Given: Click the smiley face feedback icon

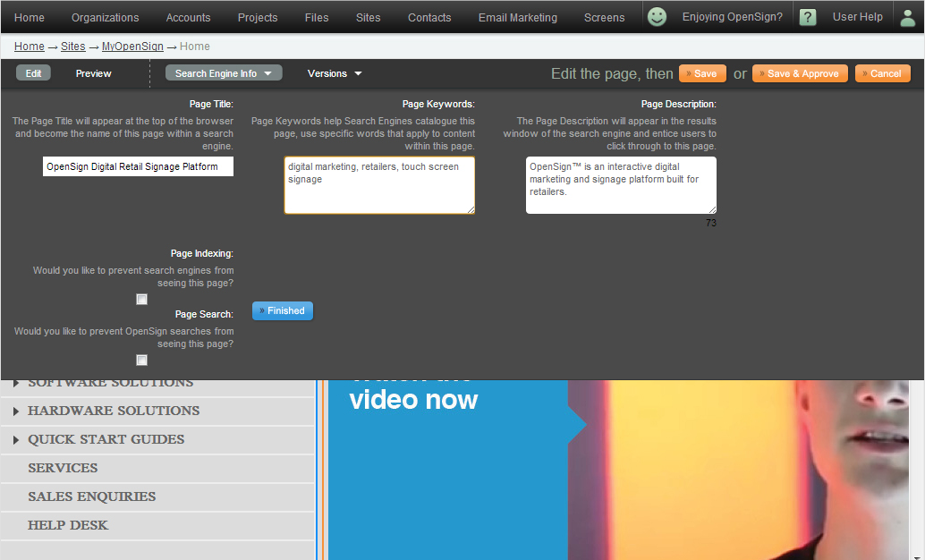Looking at the screenshot, I should (x=657, y=16).
